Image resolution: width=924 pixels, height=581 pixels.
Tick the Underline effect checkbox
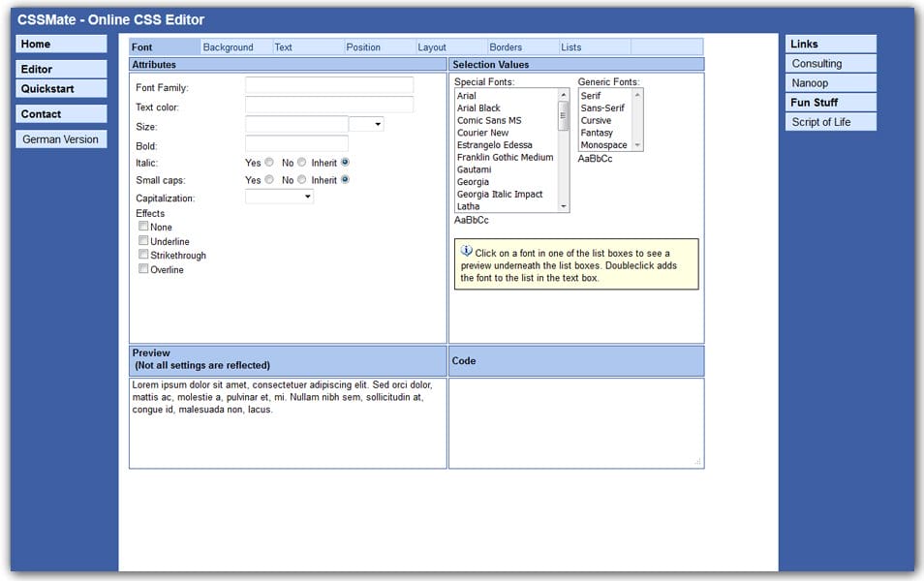143,241
